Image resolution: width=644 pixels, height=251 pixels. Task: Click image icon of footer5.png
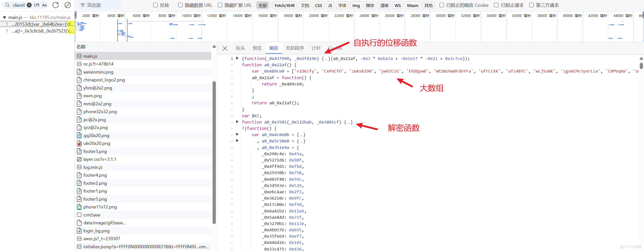(x=79, y=199)
